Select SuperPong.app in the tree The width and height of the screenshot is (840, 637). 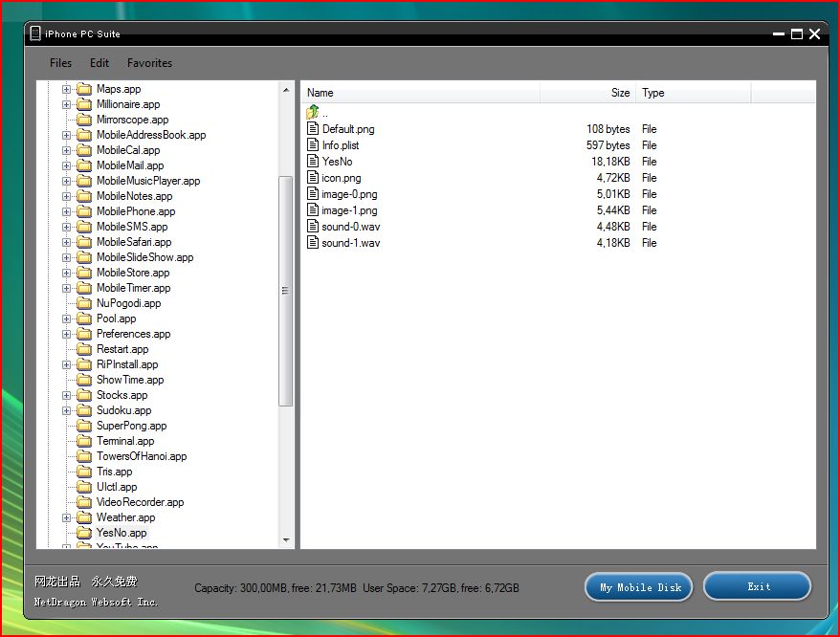(x=132, y=426)
